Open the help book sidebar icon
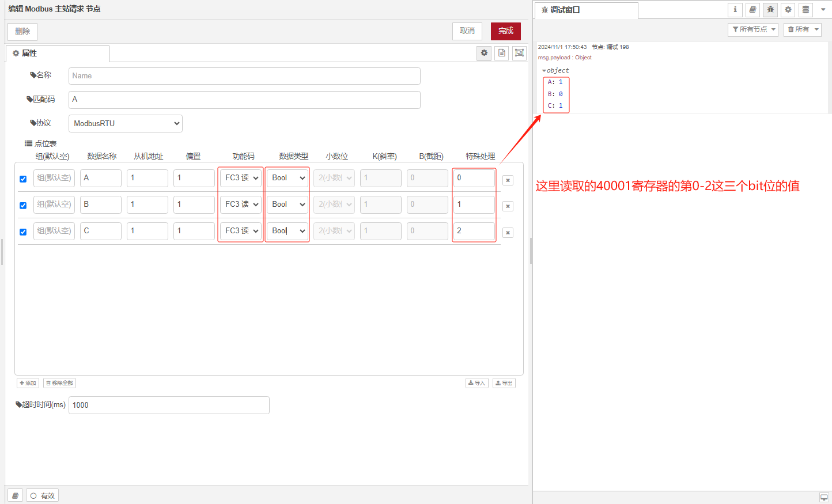The height and width of the screenshot is (504, 832). (752, 10)
